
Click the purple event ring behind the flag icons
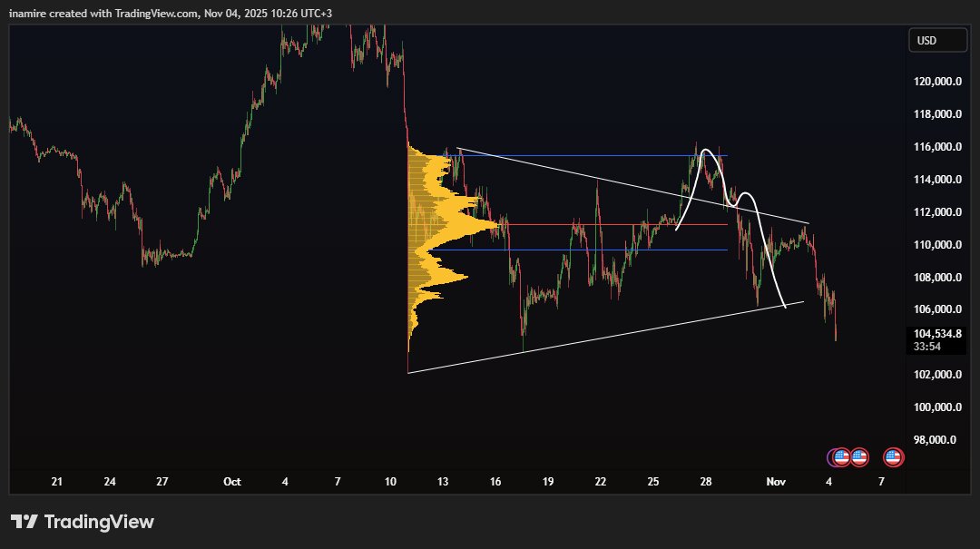pos(830,456)
